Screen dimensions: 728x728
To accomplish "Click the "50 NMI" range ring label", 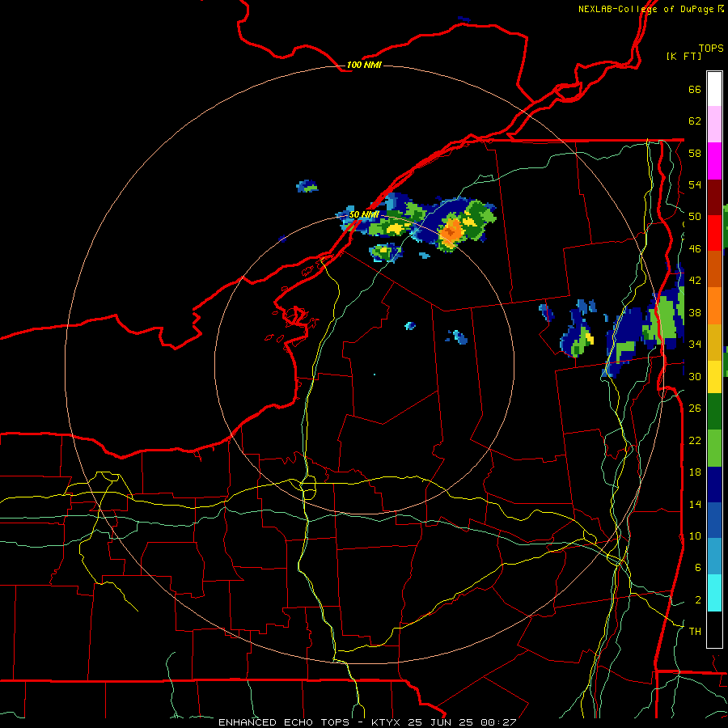I will (x=364, y=214).
